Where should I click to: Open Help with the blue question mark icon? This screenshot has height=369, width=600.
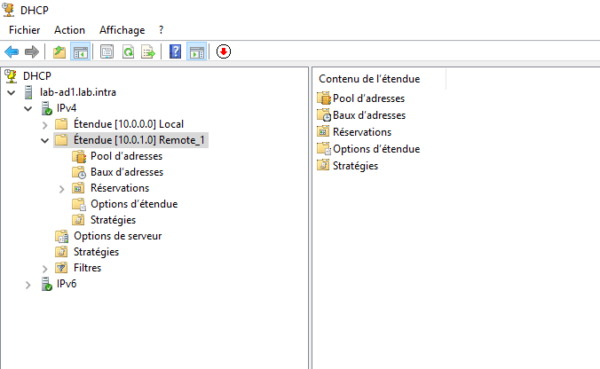tap(175, 52)
